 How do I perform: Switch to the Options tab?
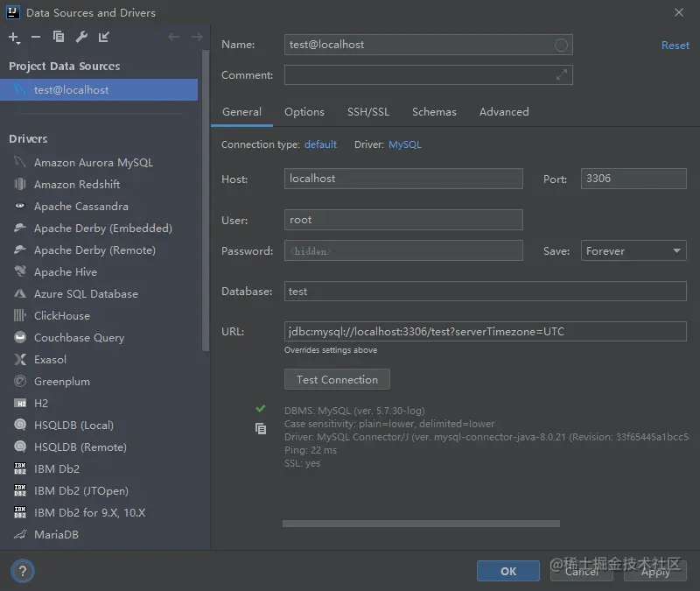(x=304, y=112)
